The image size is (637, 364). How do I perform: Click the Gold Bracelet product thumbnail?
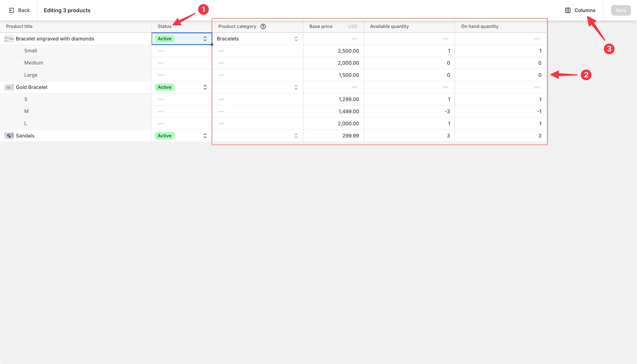click(9, 87)
